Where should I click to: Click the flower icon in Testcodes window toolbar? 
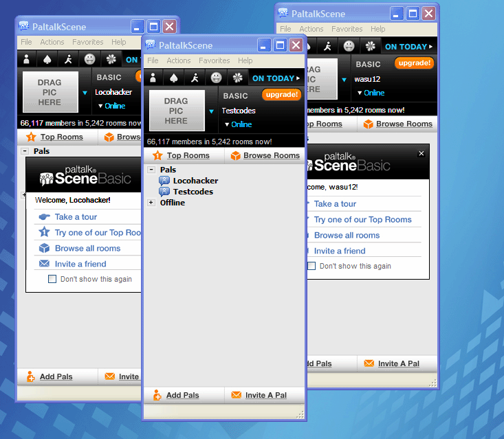click(x=237, y=78)
